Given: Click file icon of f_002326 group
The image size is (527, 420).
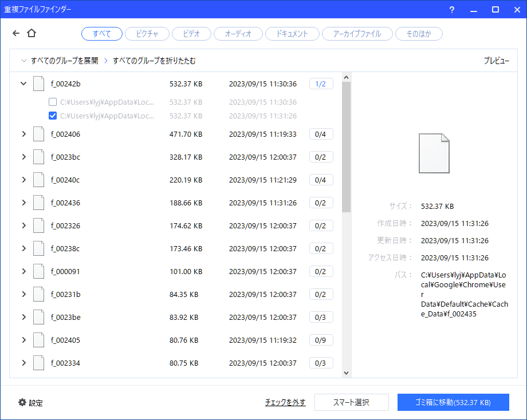Looking at the screenshot, I should click(x=38, y=225).
